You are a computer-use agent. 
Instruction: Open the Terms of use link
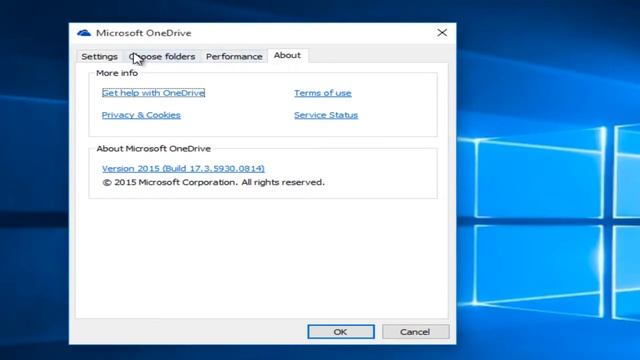[x=322, y=93]
